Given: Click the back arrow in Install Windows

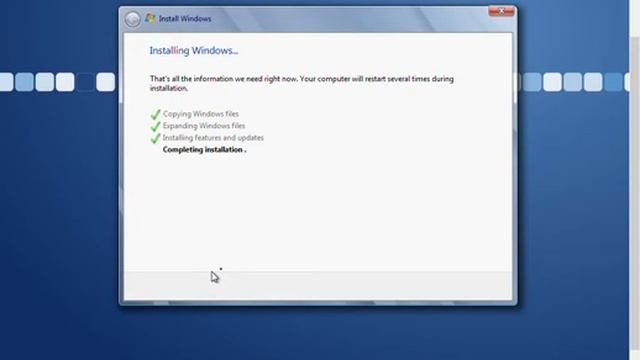Looking at the screenshot, I should [x=132, y=19].
